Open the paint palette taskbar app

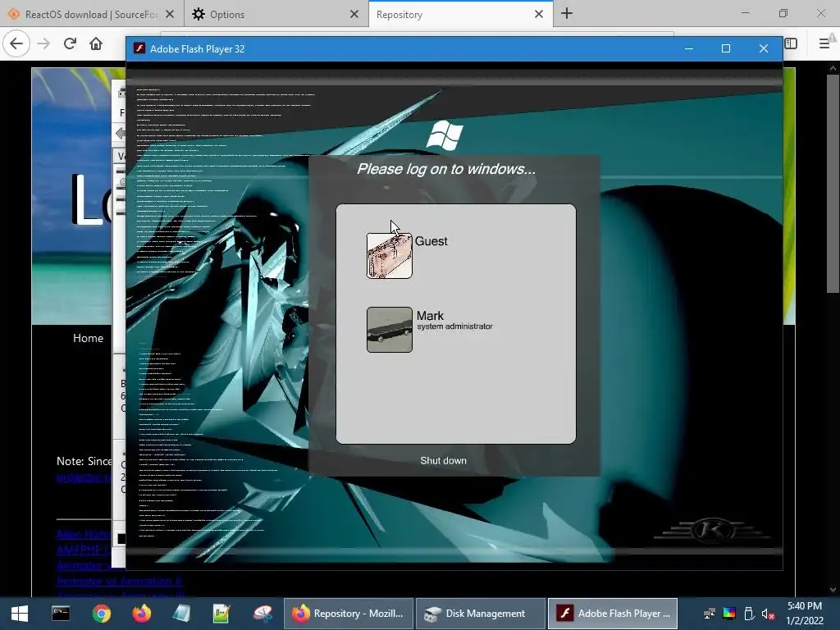tap(262, 614)
